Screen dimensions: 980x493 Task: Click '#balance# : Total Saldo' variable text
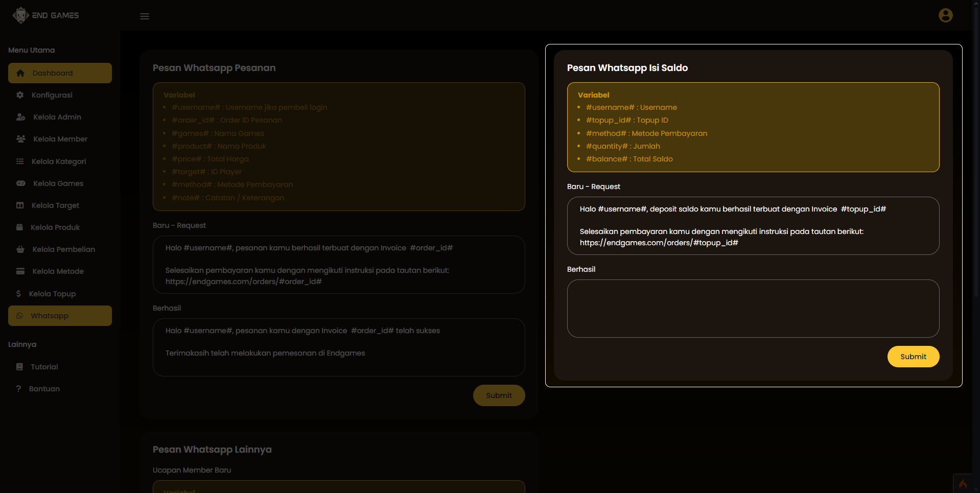point(629,159)
